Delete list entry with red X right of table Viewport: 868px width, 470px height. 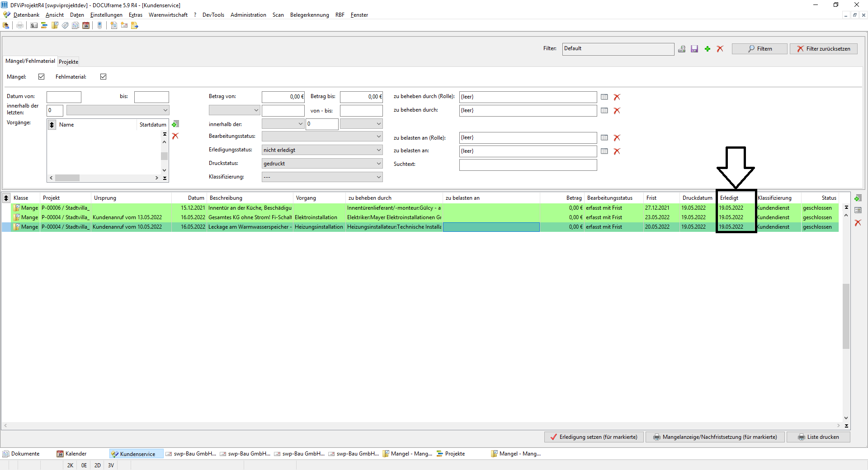(x=858, y=223)
